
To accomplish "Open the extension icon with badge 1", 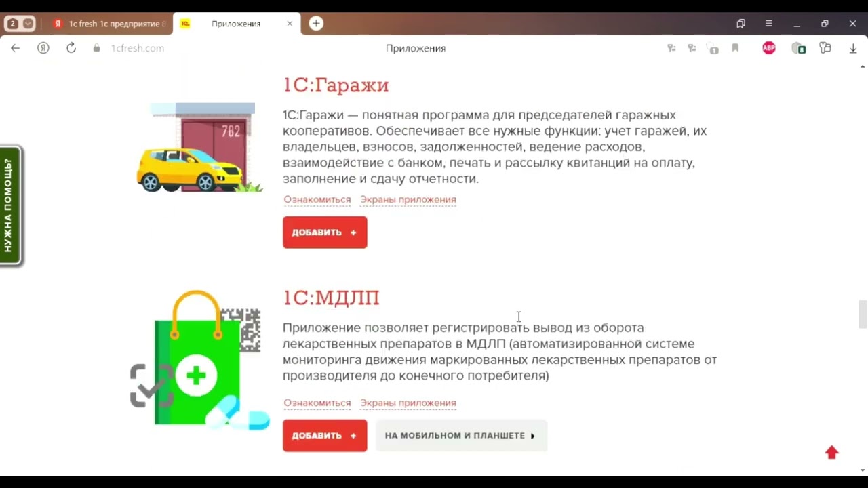I will [713, 49].
